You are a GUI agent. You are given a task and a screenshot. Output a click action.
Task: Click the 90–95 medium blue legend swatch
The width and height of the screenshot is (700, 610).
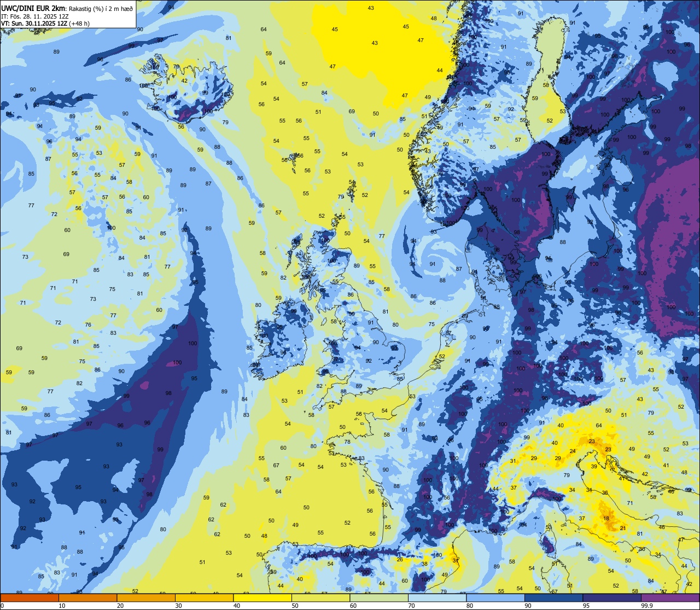tap(553, 597)
